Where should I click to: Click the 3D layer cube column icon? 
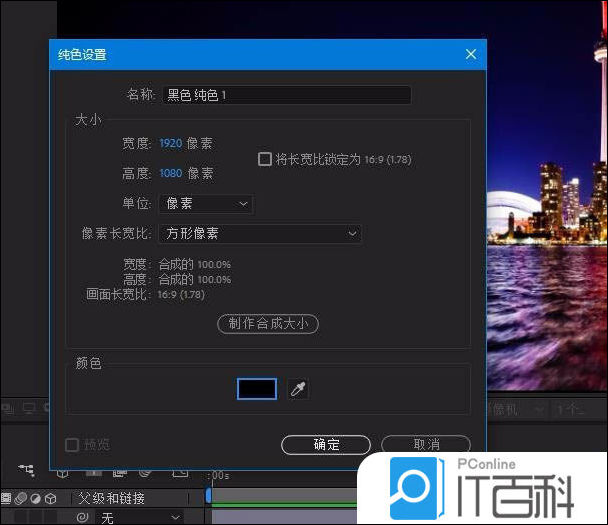[50, 498]
